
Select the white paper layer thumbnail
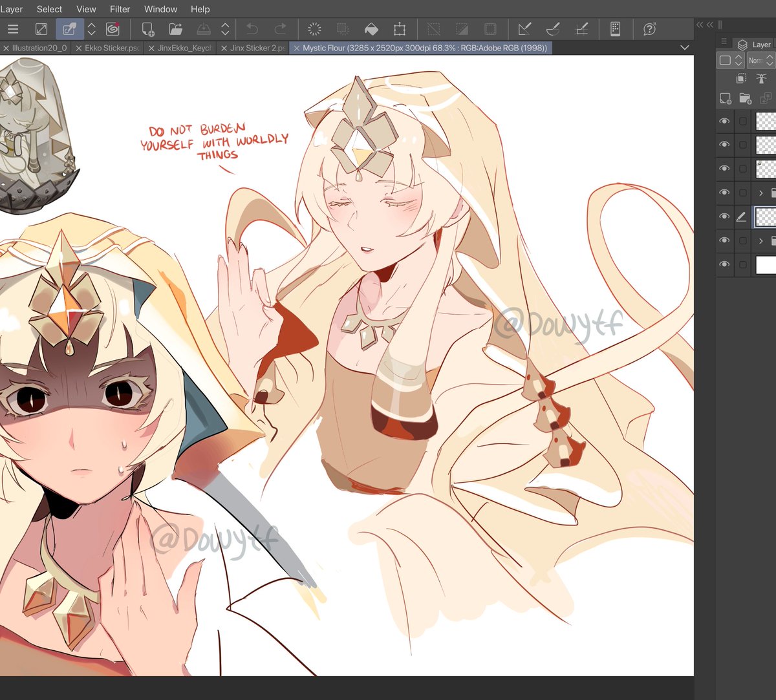click(766, 264)
